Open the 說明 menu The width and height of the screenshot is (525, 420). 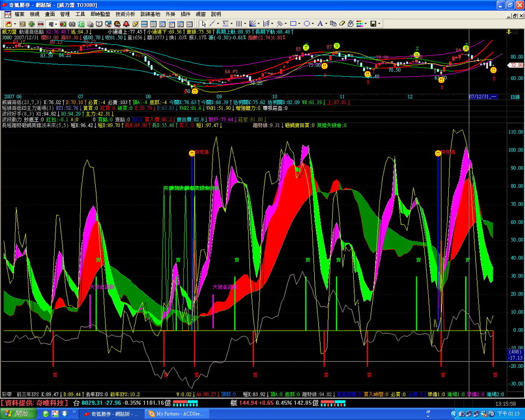[x=215, y=14]
